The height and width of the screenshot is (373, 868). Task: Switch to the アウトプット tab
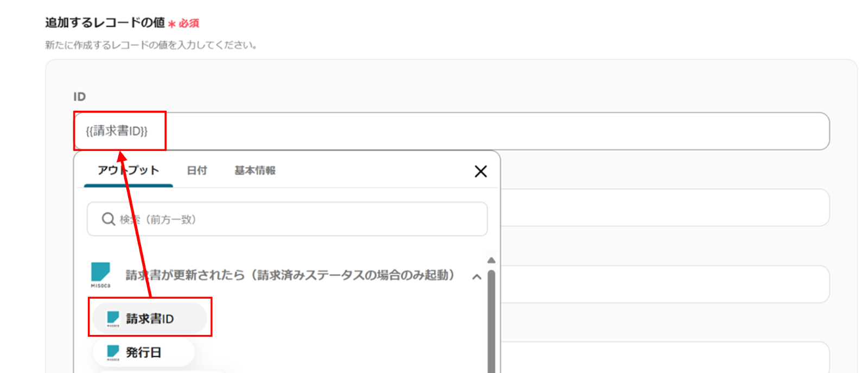point(128,170)
